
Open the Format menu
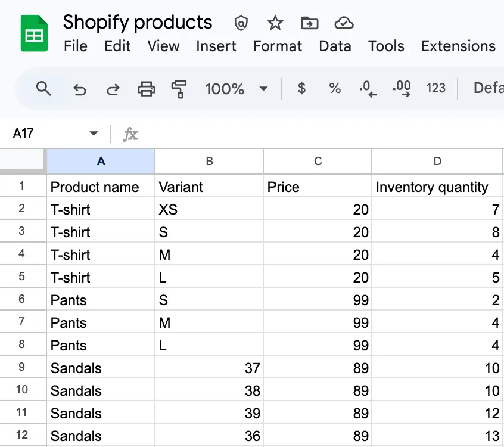(x=278, y=46)
